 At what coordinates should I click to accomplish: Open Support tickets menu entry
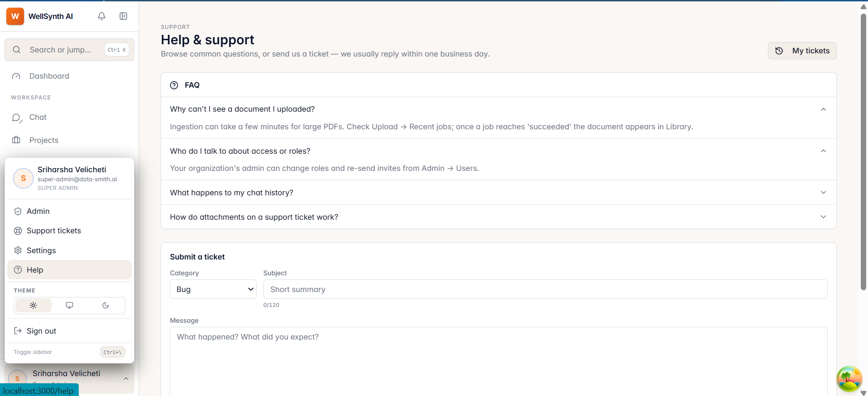pos(70,231)
